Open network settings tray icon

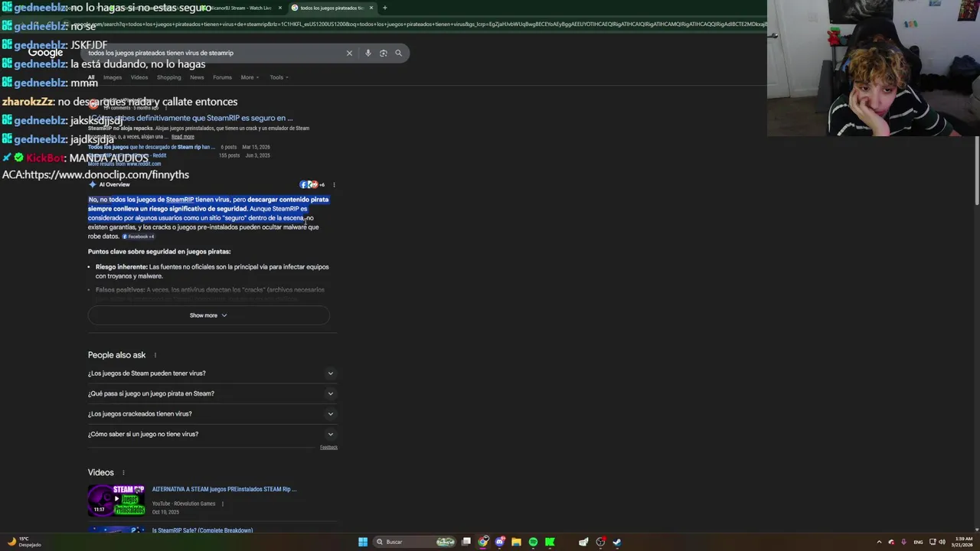pyautogui.click(x=933, y=542)
